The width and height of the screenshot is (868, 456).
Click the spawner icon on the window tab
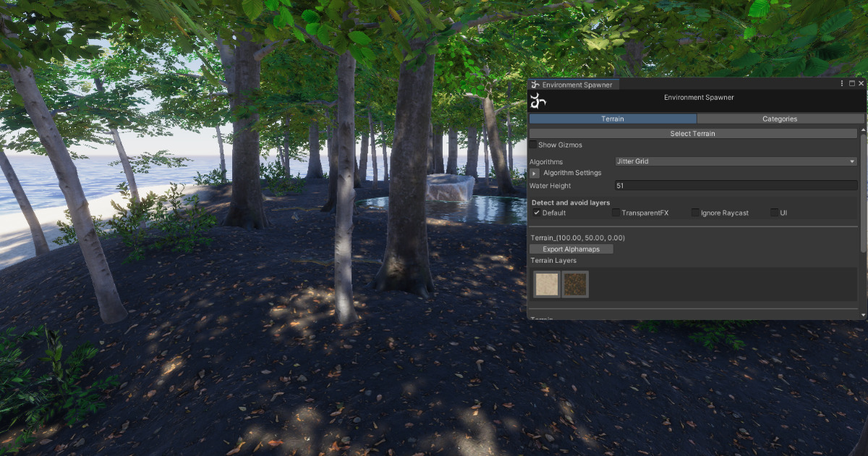tap(535, 84)
